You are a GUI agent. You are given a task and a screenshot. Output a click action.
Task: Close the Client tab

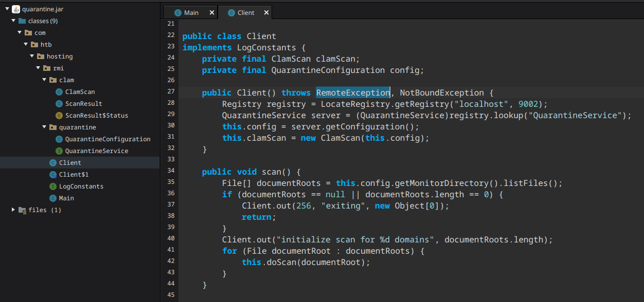[x=265, y=13]
